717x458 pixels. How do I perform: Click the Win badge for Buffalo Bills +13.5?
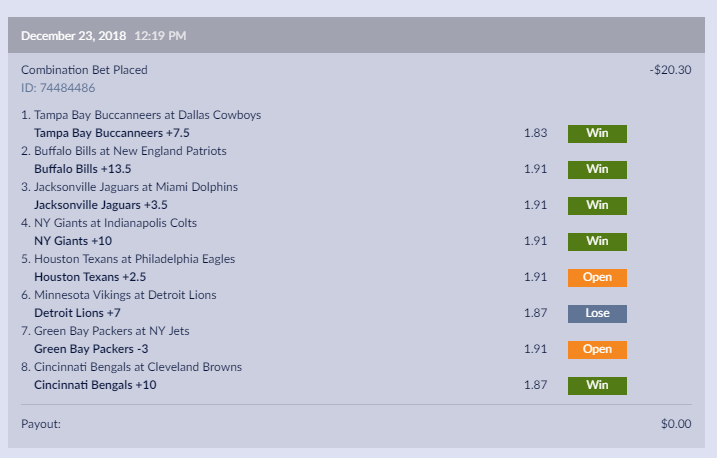[x=597, y=170]
